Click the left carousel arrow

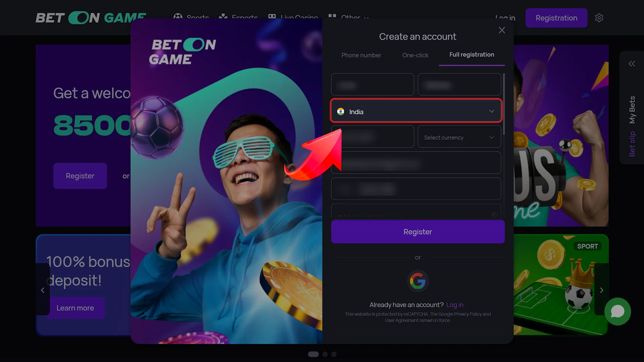pos(43,290)
